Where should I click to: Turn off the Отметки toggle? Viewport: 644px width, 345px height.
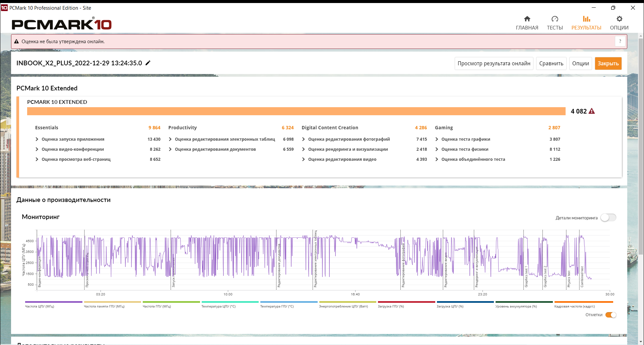pos(611,315)
